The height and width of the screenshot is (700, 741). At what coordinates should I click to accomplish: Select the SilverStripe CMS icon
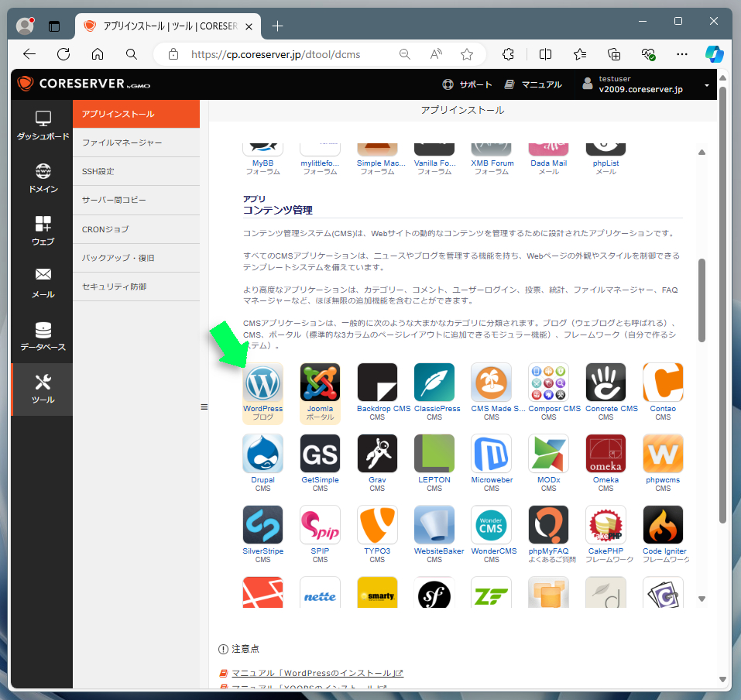(x=262, y=525)
